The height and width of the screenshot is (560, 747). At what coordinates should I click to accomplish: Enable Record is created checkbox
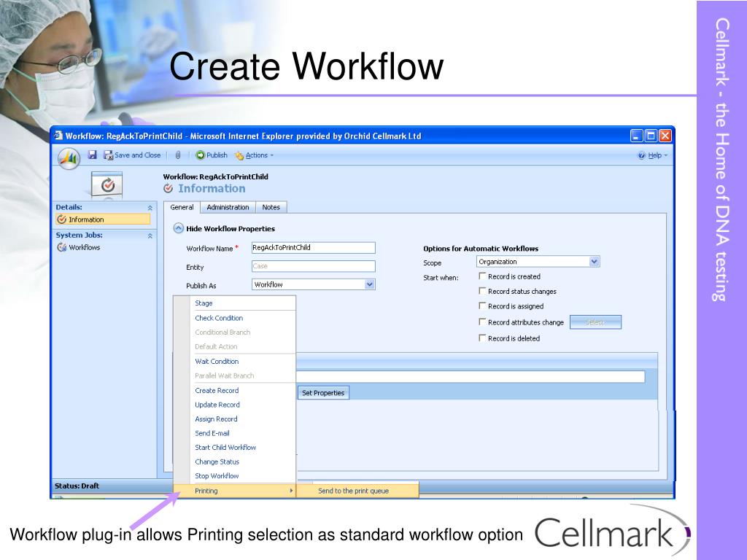tap(483, 276)
